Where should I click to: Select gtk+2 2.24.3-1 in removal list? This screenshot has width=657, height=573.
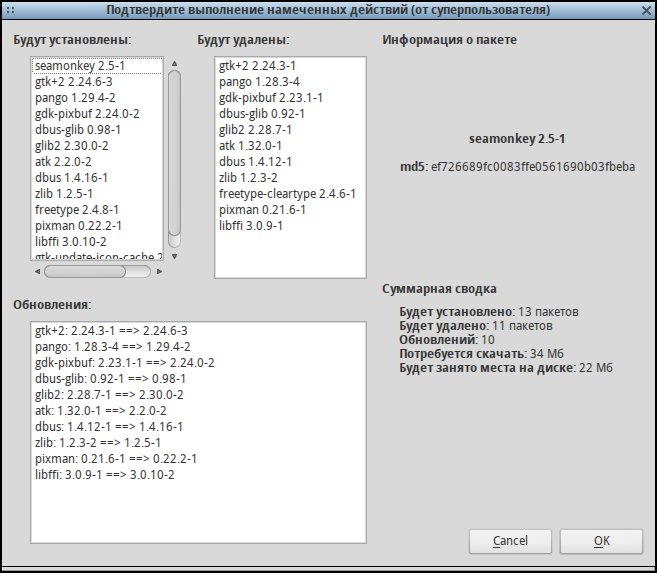point(290,66)
